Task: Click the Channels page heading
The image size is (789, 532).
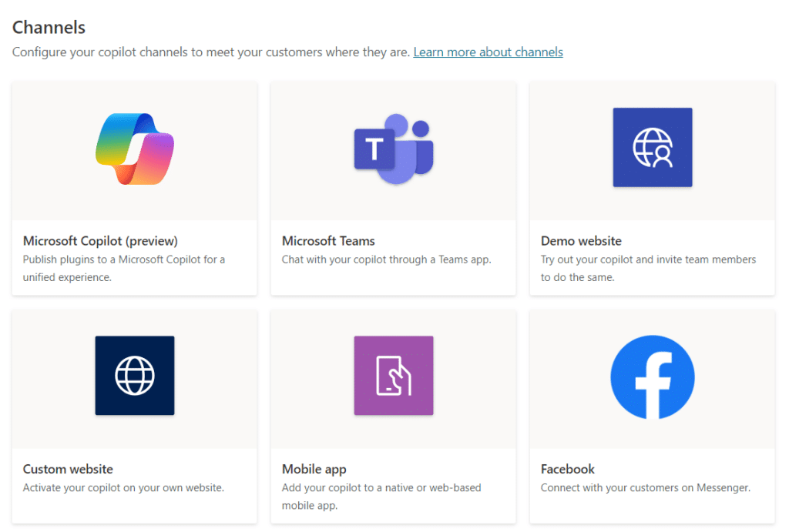Action: [49, 27]
